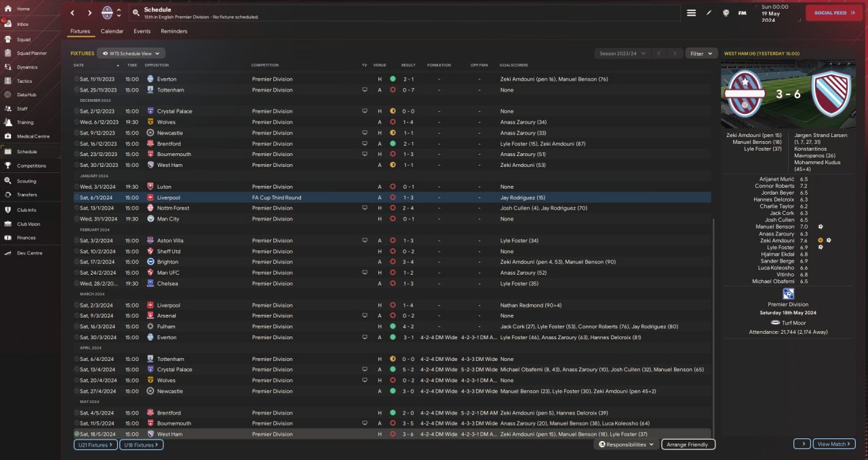The image size is (868, 460).
Task: Click Manuel Benson in player ratings list
Action: (x=774, y=227)
